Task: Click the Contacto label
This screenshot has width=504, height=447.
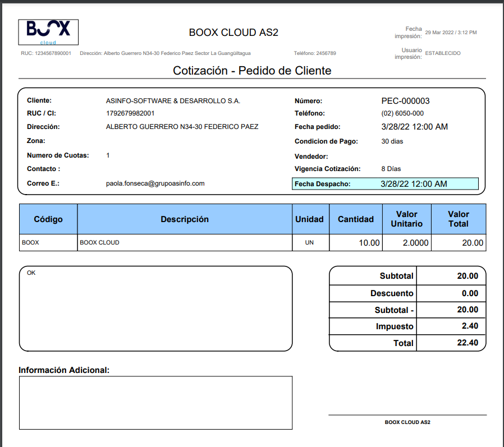Action: point(43,169)
